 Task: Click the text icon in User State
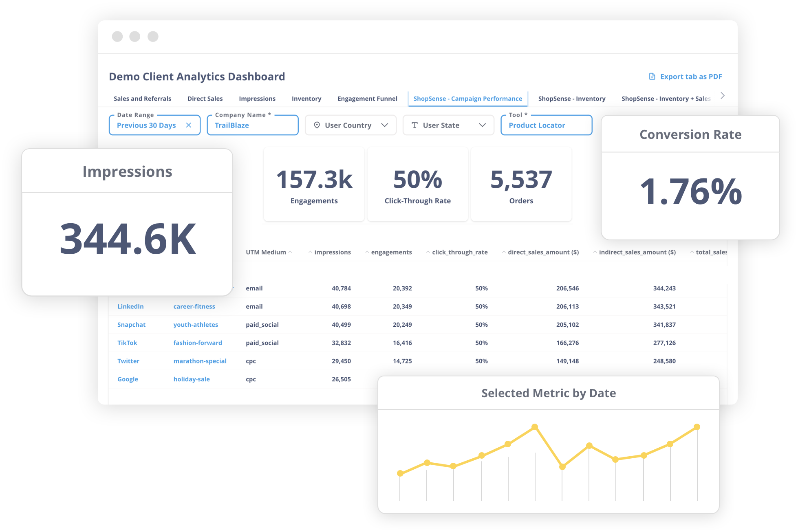(x=414, y=125)
